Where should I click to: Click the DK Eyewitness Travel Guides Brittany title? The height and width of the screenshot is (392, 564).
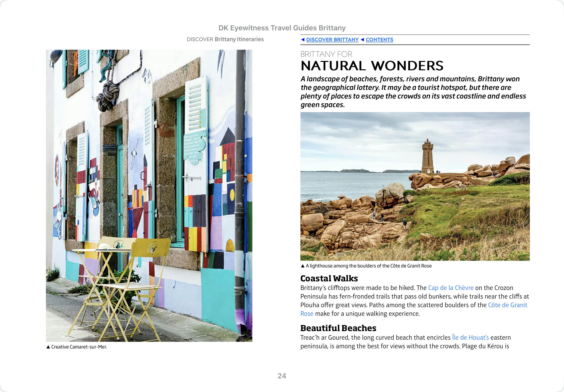[x=282, y=28]
